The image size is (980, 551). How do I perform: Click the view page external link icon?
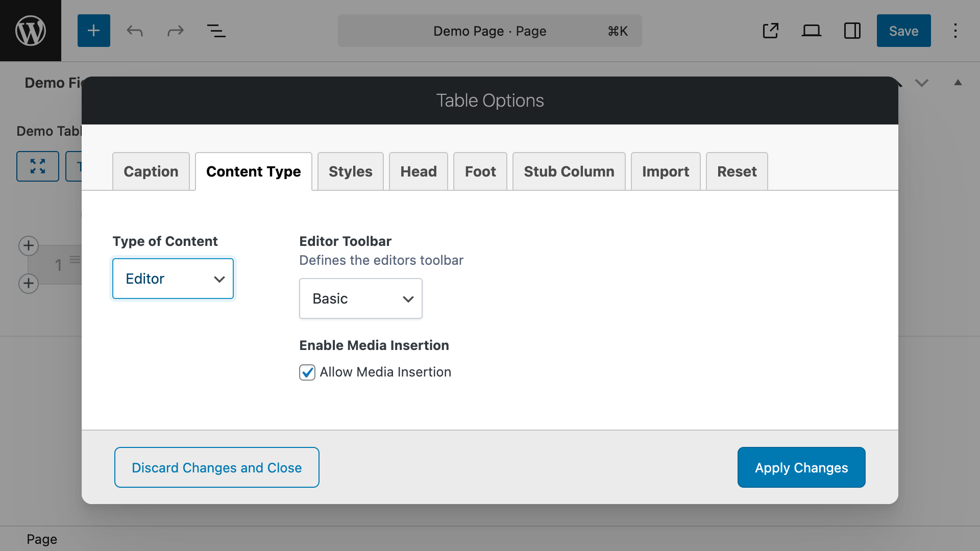[x=770, y=31]
